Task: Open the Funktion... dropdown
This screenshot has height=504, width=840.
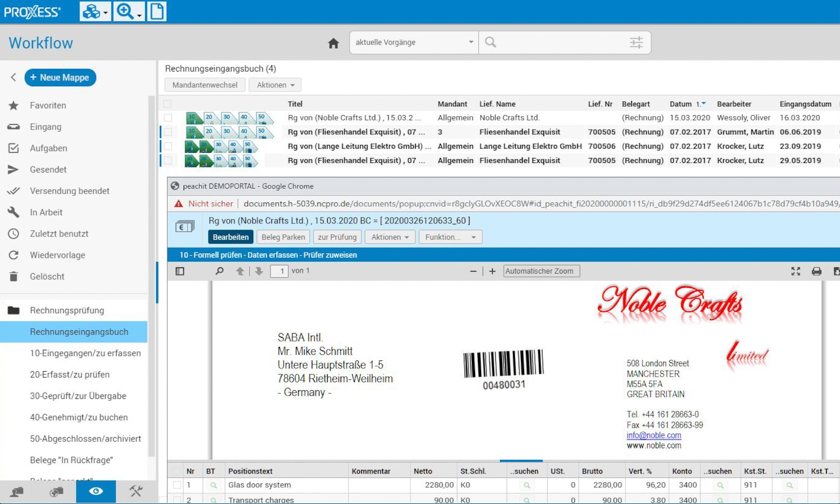Action: click(450, 237)
